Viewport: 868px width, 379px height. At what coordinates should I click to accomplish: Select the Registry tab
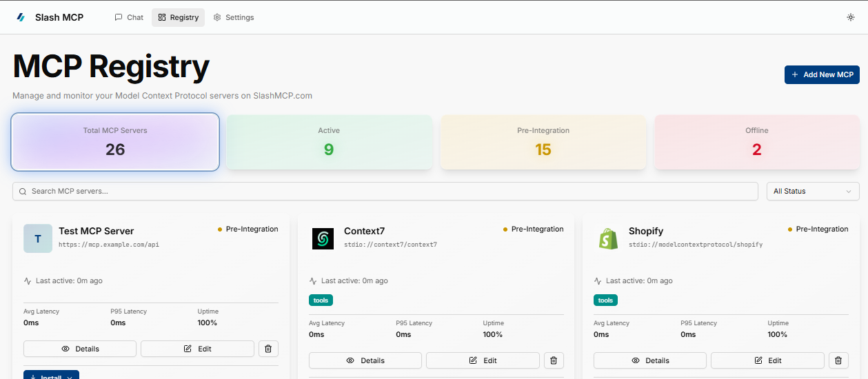pos(179,17)
